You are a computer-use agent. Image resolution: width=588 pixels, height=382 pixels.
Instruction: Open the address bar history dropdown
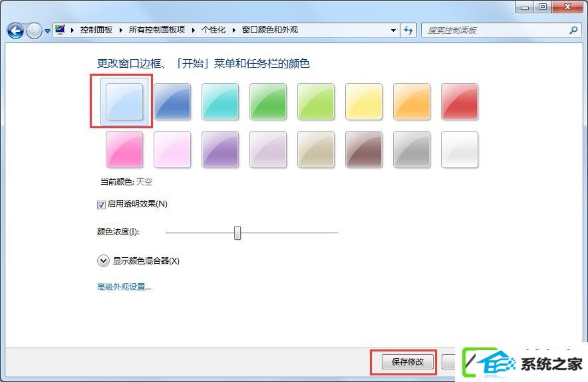point(393,31)
